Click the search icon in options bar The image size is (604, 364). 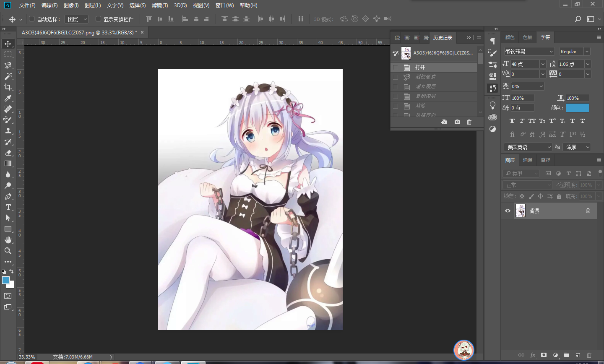click(x=578, y=19)
